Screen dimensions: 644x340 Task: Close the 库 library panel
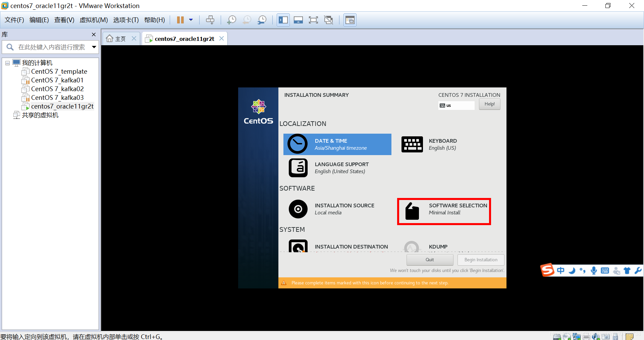[94, 35]
